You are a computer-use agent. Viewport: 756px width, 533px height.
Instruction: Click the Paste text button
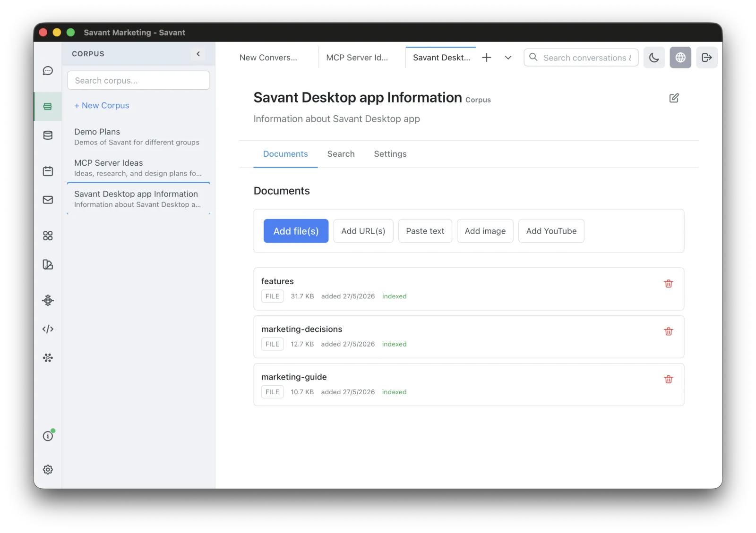425,231
